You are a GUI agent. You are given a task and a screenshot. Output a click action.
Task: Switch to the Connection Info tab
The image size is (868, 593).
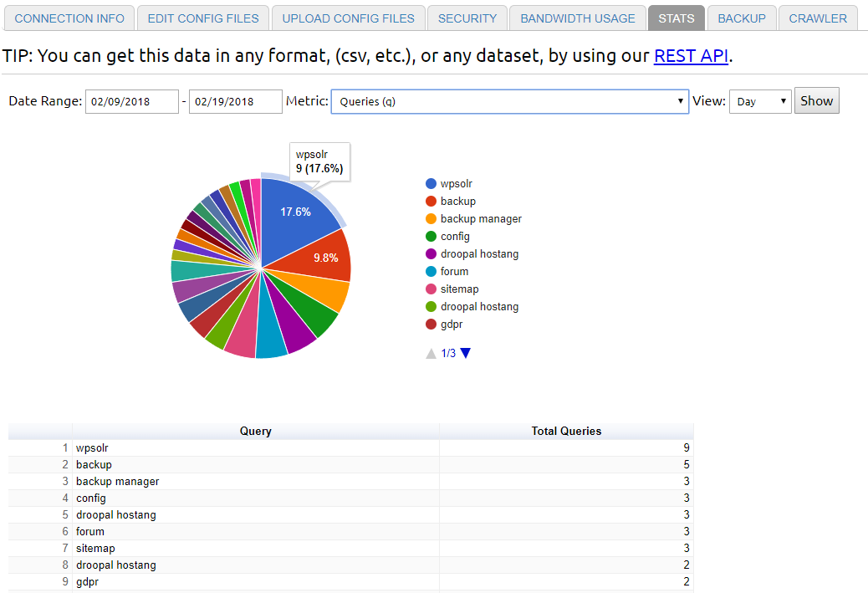(x=69, y=18)
